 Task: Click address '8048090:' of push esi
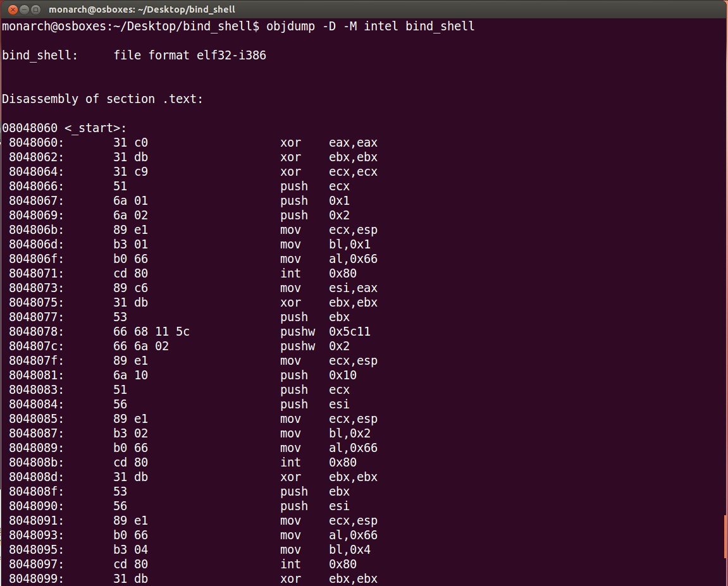pos(36,506)
